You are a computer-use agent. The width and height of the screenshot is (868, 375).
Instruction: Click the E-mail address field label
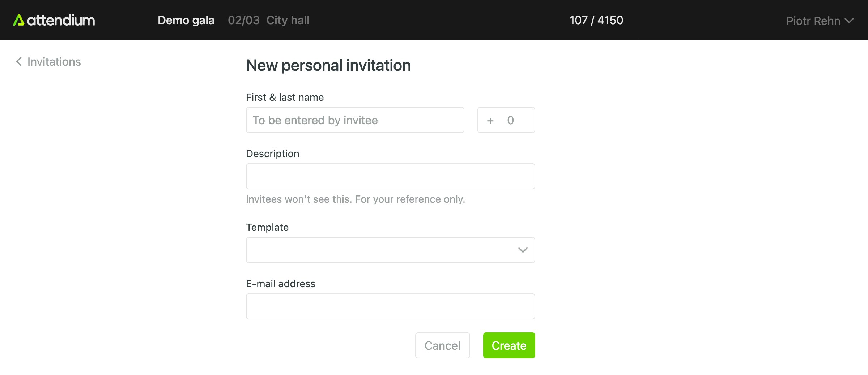point(280,284)
